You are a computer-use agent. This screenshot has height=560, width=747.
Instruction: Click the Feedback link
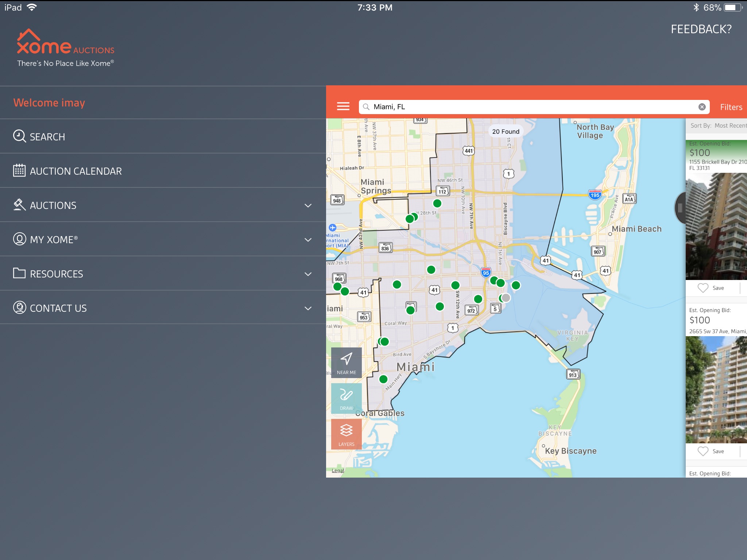click(701, 29)
